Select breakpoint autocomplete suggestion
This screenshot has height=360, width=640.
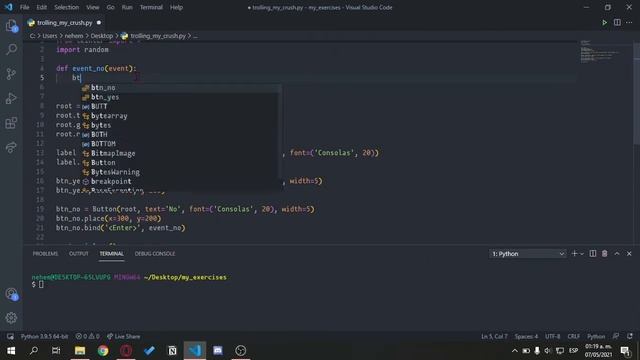pos(181,181)
